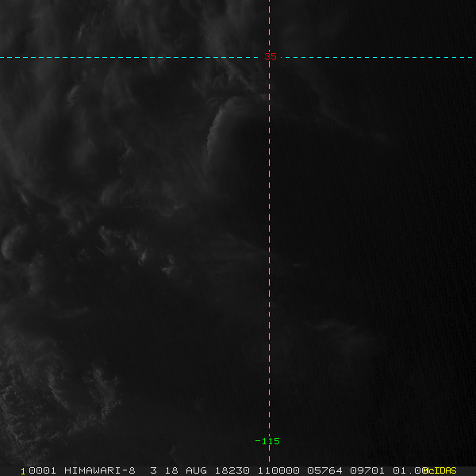Click the bright curved cloud edge left of the meridian
This screenshot has width=476, height=476.
click(x=214, y=125)
